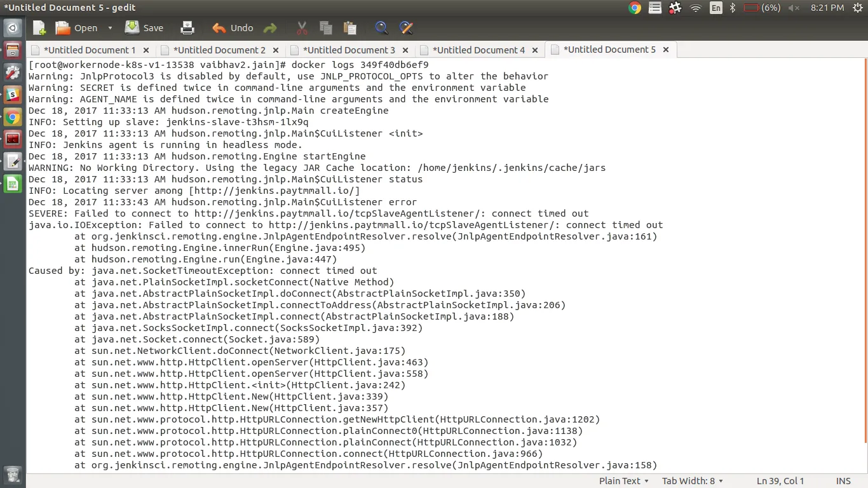The height and width of the screenshot is (488, 868).
Task: Open the red terminal app in launcher
Action: tap(13, 139)
